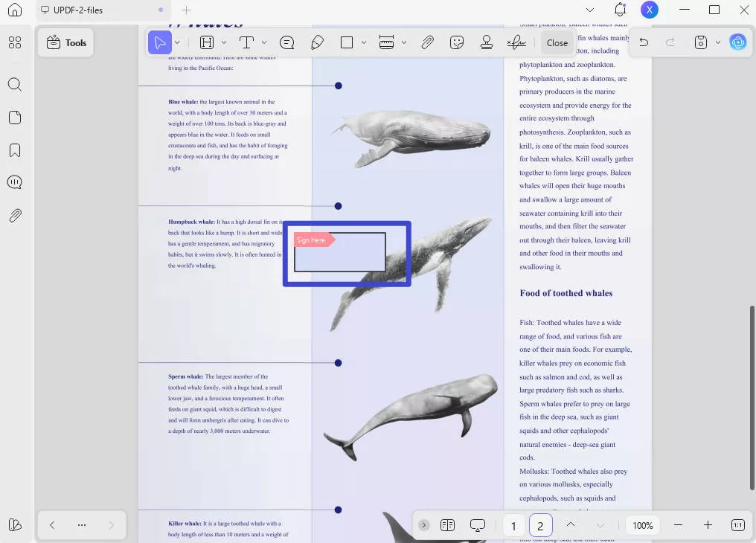756x543 pixels.
Task: Click the 100% zoom level control
Action: (642, 525)
